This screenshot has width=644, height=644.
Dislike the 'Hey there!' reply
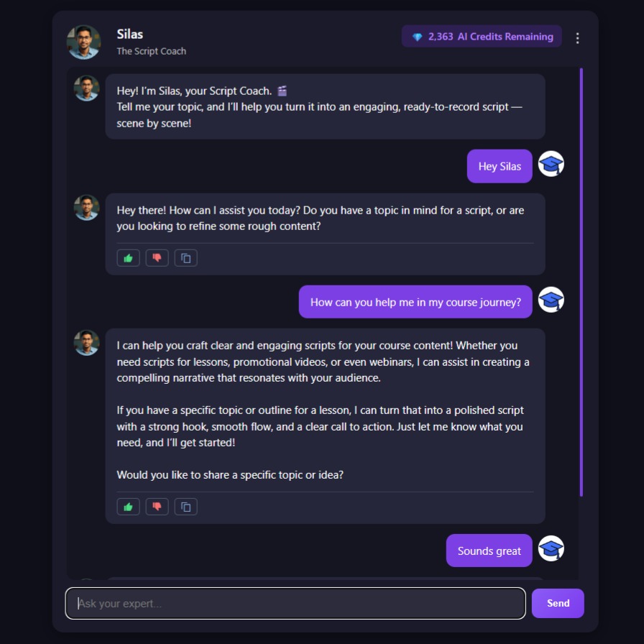157,258
